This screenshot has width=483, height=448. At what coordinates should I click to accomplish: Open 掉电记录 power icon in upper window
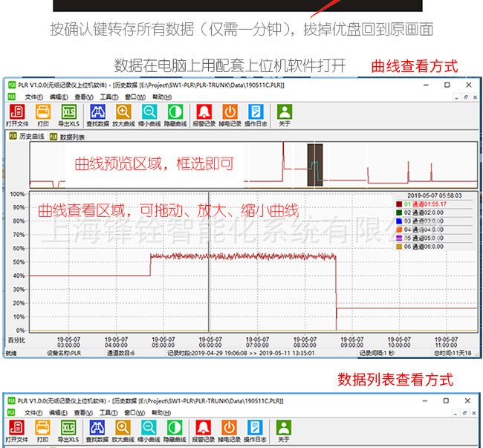pyautogui.click(x=230, y=112)
